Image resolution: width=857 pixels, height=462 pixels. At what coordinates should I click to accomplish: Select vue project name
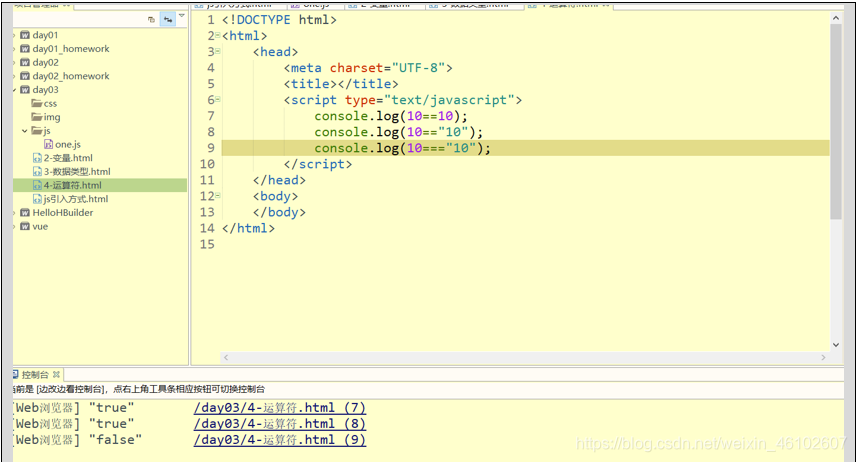(40, 226)
